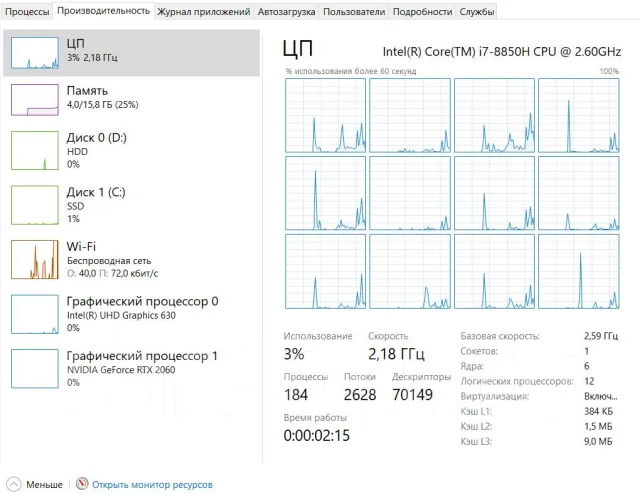The width and height of the screenshot is (640, 503).
Task: Select the Производительность tab
Action: coord(104,11)
